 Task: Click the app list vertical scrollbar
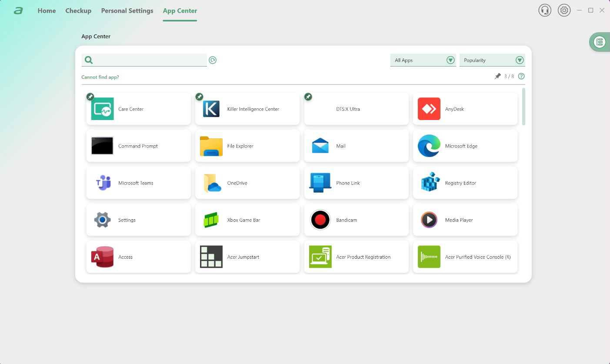click(523, 107)
